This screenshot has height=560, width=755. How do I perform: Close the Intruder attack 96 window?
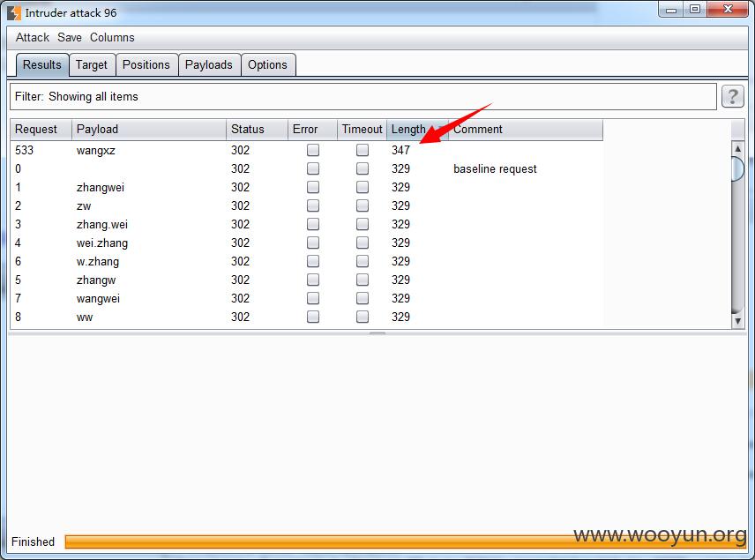(728, 9)
